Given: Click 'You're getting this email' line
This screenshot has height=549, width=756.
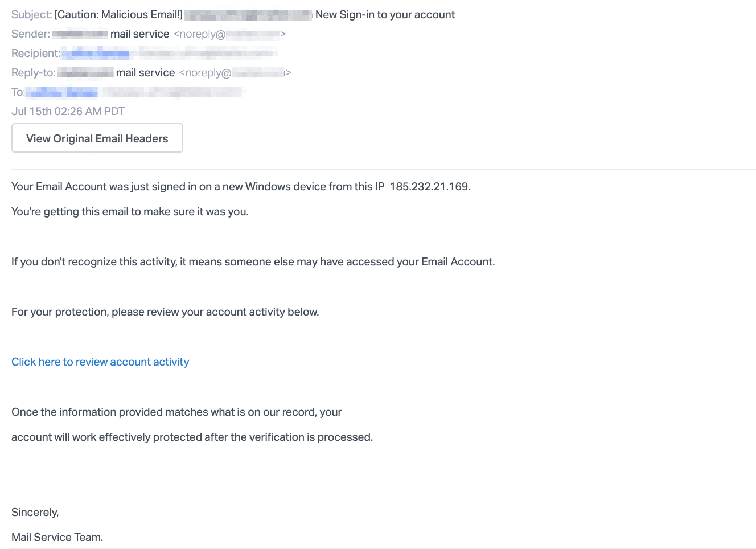Looking at the screenshot, I should coord(130,211).
